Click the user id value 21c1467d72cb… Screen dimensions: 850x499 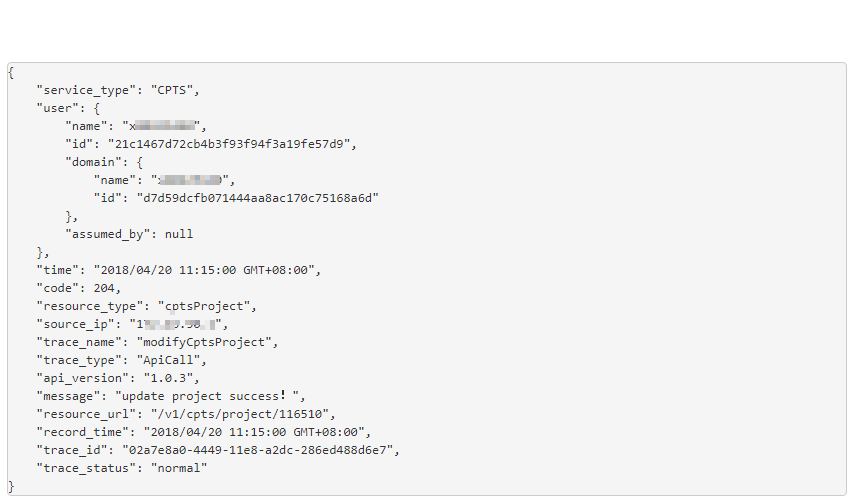click(x=229, y=144)
